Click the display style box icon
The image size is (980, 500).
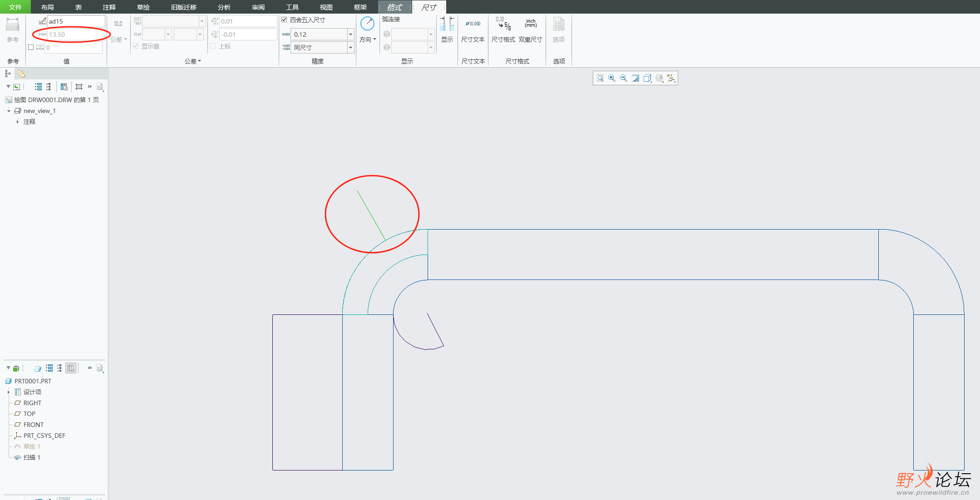647,78
